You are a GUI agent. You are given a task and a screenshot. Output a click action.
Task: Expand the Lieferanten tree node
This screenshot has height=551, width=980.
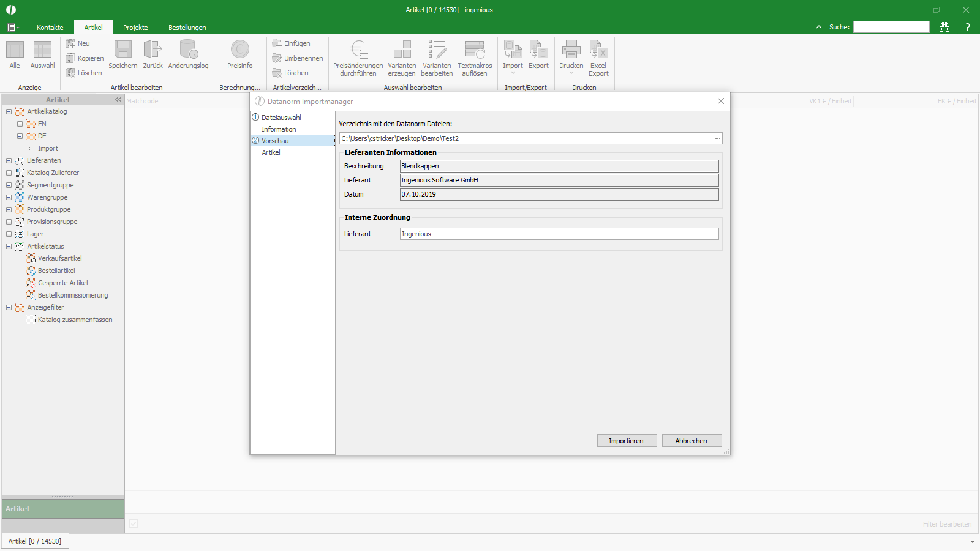[9, 160]
